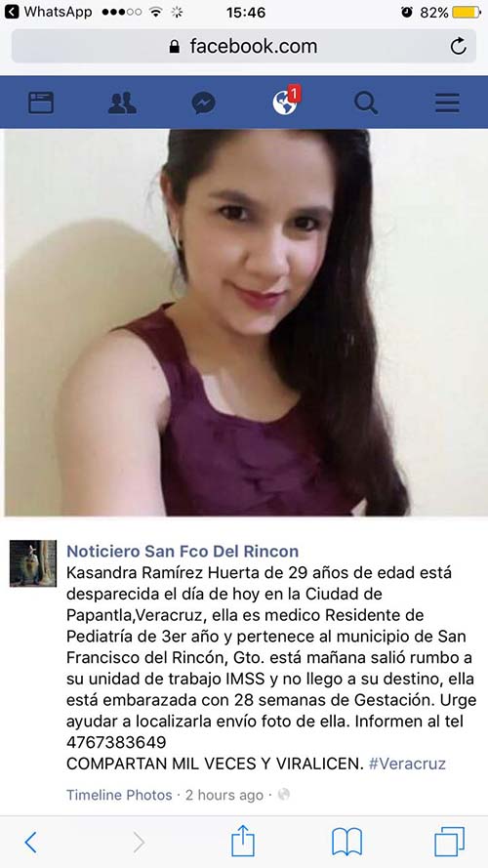The image size is (488, 868).
Task: Open the Timeline Photos album link
Action: (x=119, y=795)
